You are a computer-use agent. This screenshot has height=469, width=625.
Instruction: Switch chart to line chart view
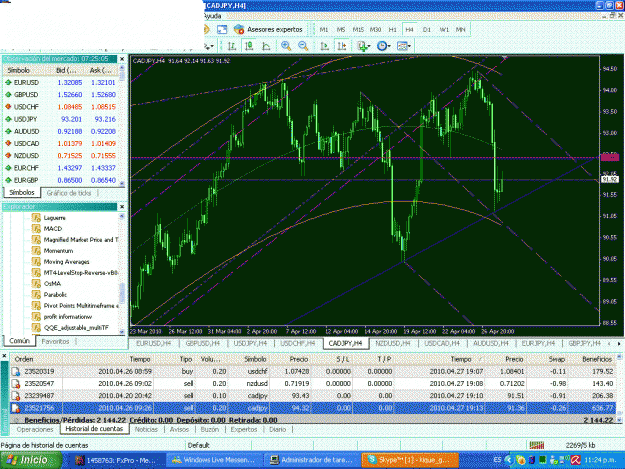[x=266, y=46]
